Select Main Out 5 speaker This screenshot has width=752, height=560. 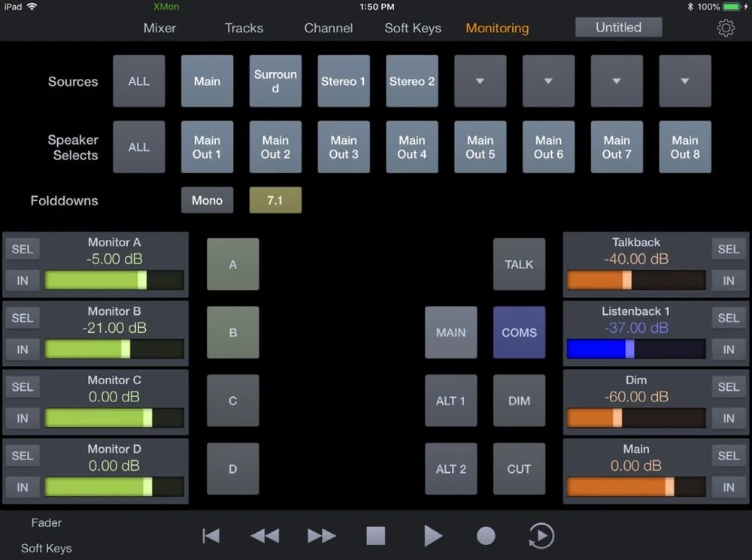pos(480,147)
